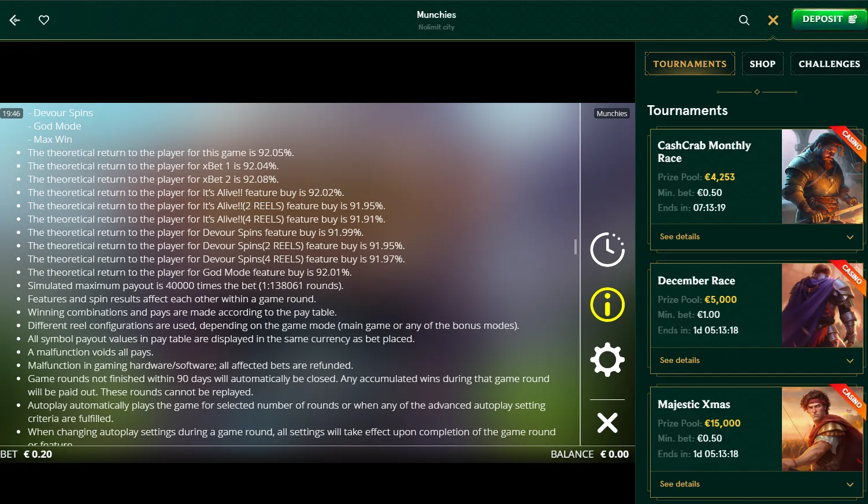Screen dimensions: 868x504
Task: Go back using the left arrow icon
Action: click(x=15, y=20)
